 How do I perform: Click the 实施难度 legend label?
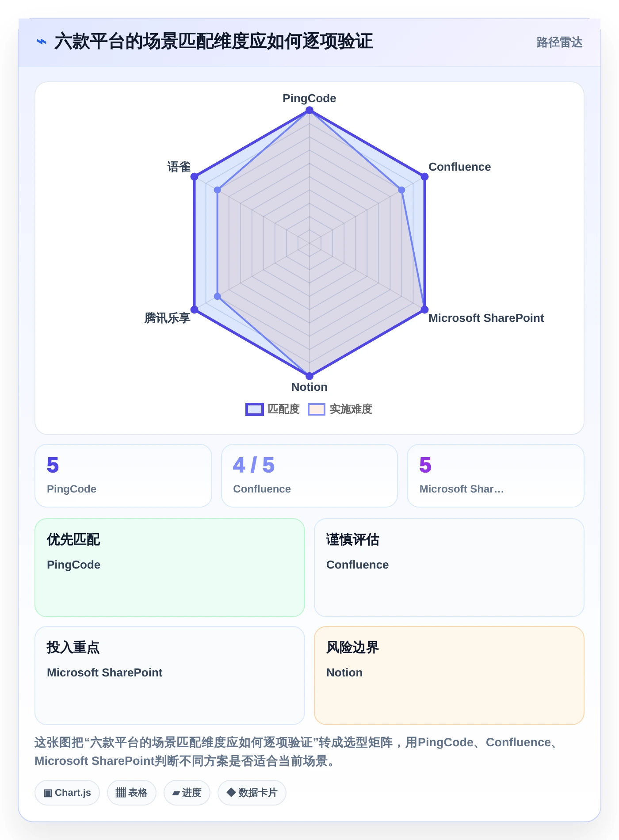[x=351, y=409]
